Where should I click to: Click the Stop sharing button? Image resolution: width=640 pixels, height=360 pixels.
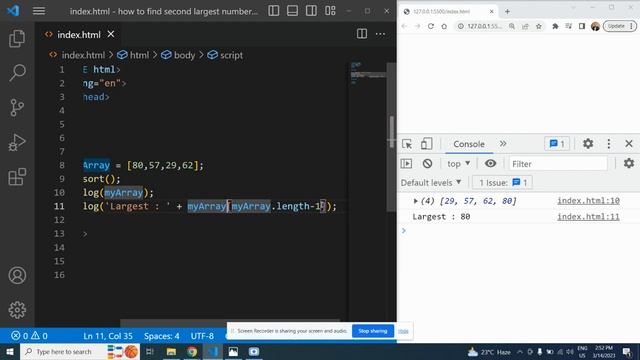pos(373,331)
